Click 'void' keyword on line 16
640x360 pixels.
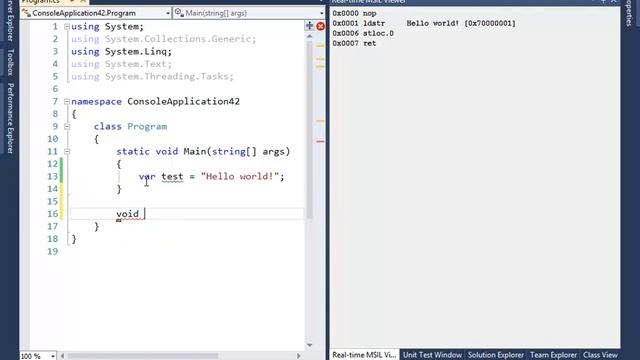point(127,214)
